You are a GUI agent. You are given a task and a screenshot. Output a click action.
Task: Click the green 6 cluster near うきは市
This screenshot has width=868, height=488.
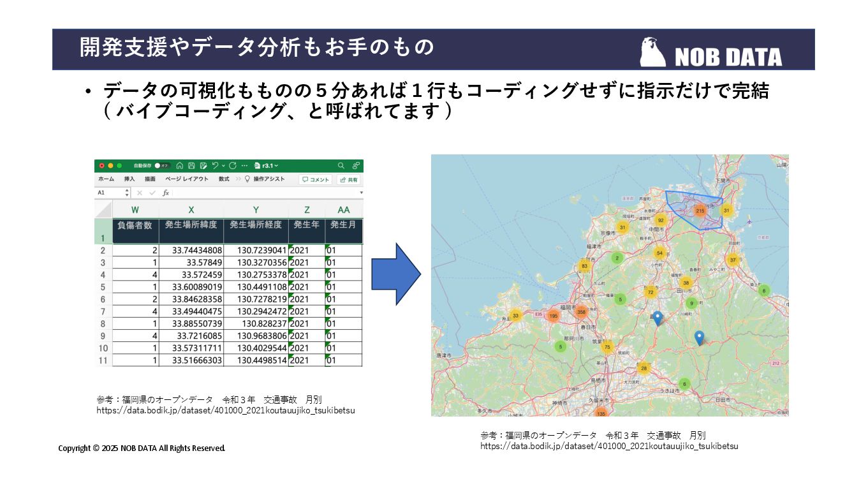point(684,384)
